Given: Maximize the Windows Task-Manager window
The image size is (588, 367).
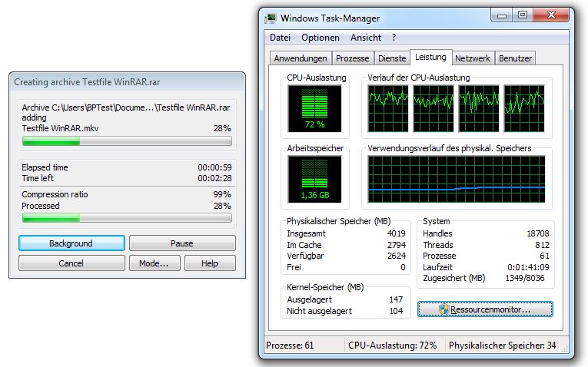Looking at the screenshot, I should pos(523,15).
